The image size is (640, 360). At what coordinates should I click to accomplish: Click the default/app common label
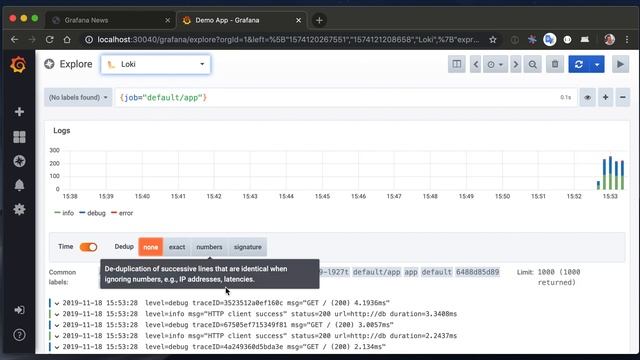(x=376, y=272)
